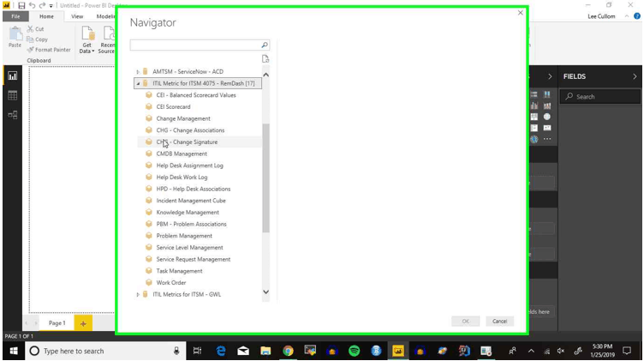Open Google Chrome from the taskbar
Viewport: 644px width, 361px height.
[288, 351]
